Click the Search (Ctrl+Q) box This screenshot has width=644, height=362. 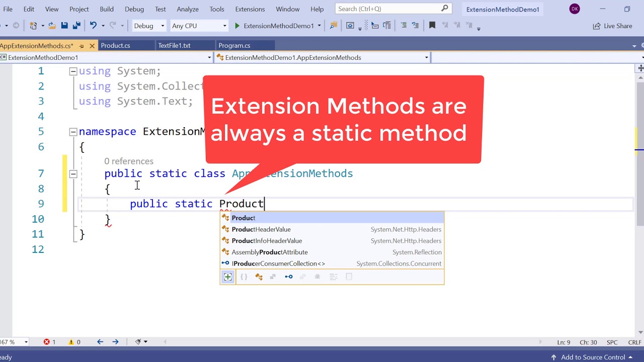(x=392, y=9)
